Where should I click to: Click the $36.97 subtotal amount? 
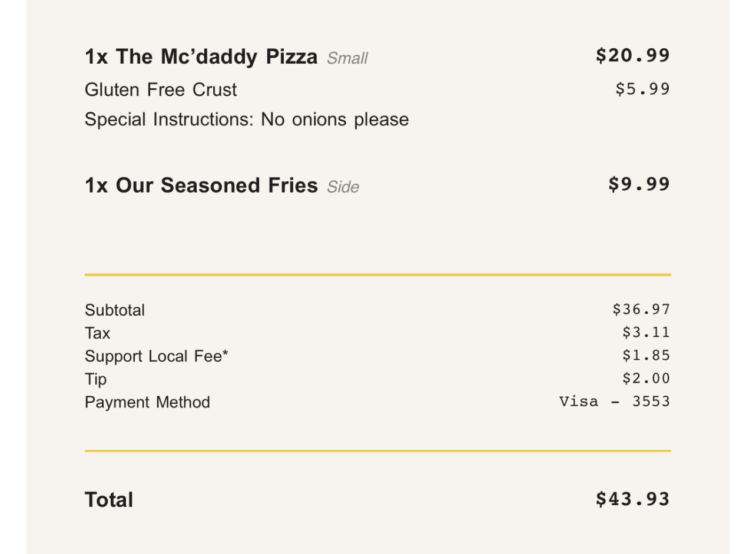click(641, 309)
